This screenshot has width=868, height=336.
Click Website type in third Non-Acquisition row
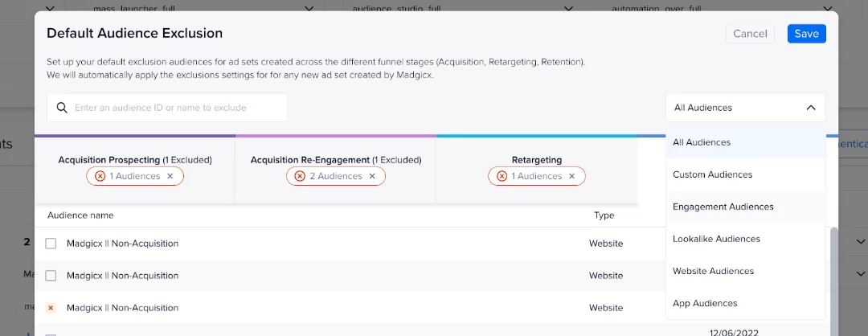click(606, 308)
